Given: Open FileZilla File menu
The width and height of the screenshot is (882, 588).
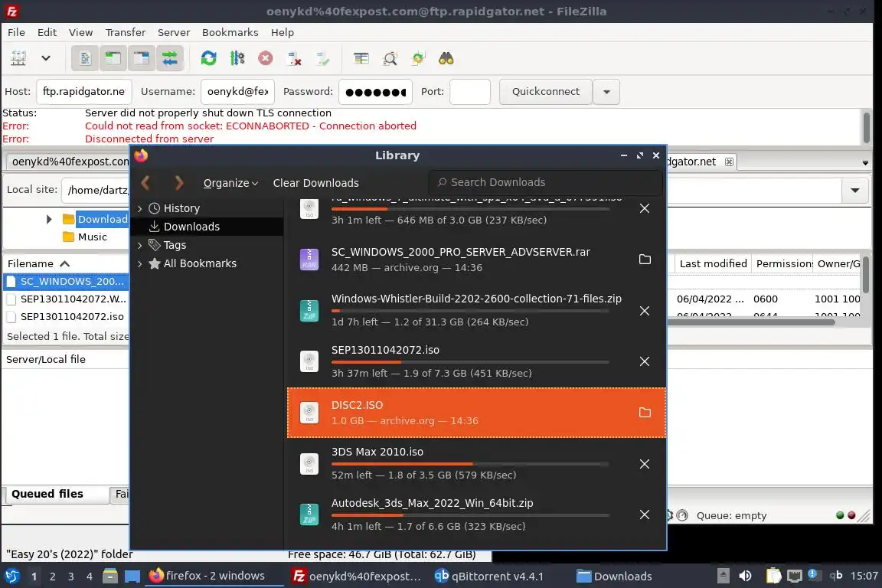Looking at the screenshot, I should click(x=16, y=32).
